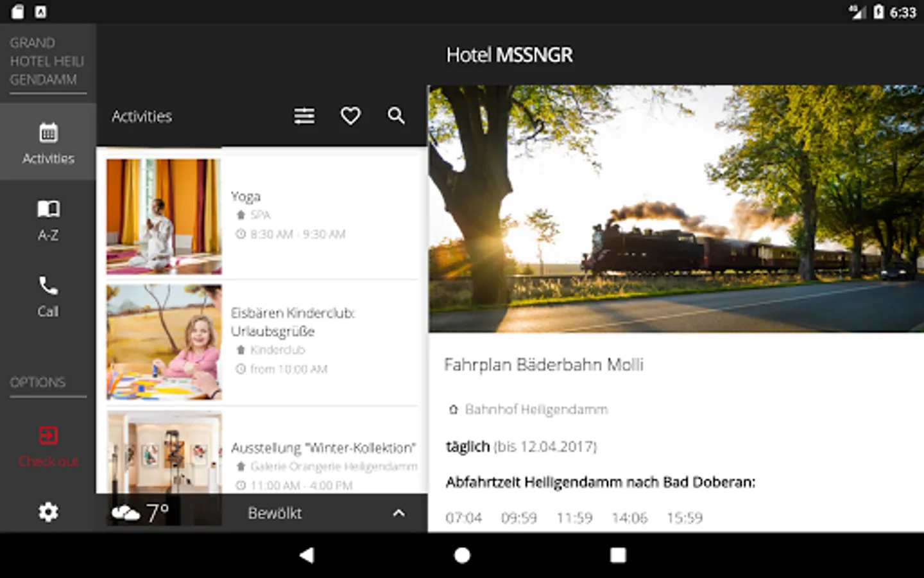Tap Android back navigation button
The image size is (924, 578).
(x=307, y=555)
